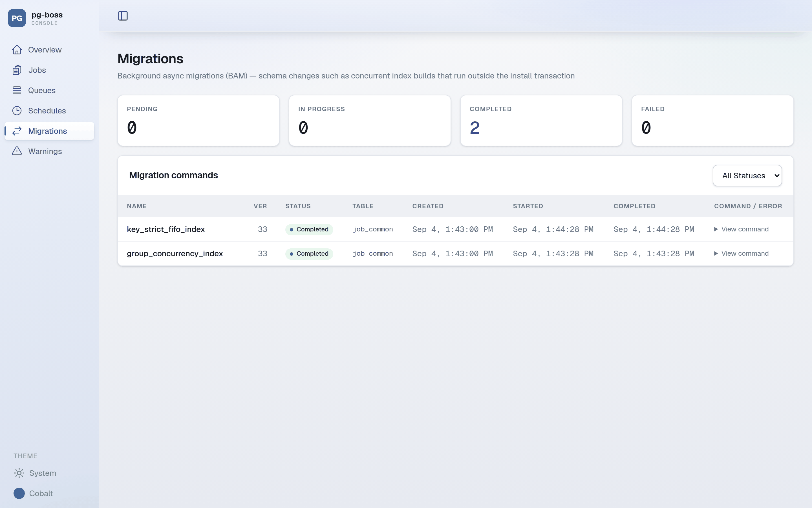This screenshot has height=508, width=812.
Task: Click the In Progress stat card
Action: (x=370, y=121)
